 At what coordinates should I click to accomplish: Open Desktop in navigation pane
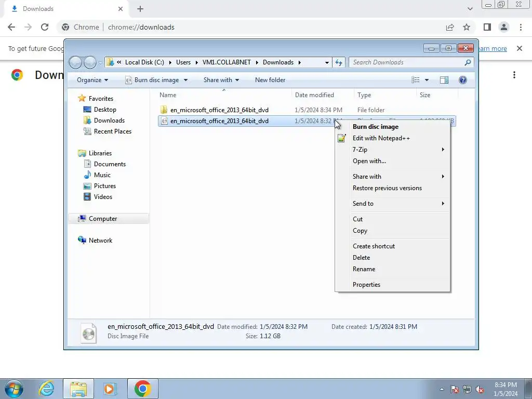pyautogui.click(x=105, y=110)
